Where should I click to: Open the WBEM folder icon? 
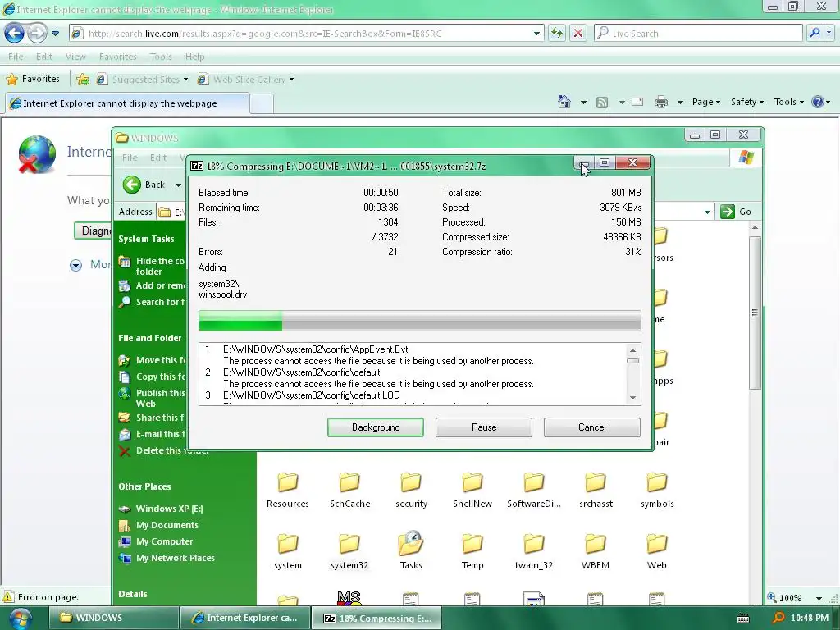(596, 544)
